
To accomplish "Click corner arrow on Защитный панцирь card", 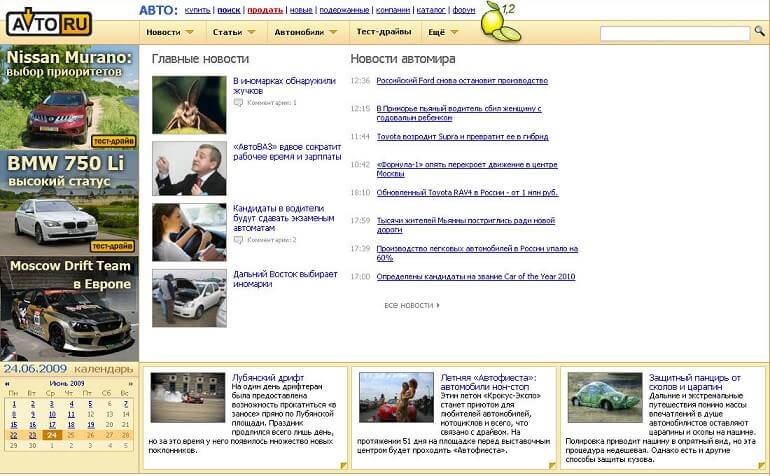I will (x=761, y=465).
